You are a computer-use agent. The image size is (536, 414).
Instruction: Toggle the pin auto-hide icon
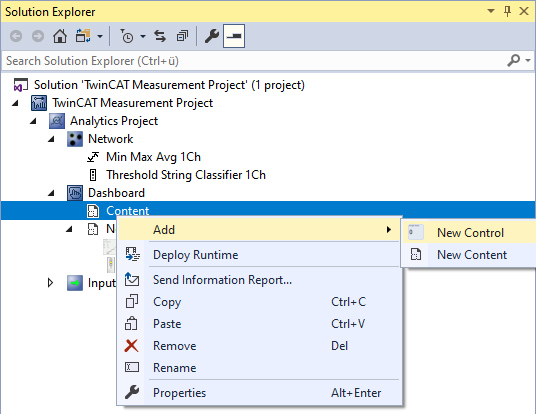click(x=508, y=11)
